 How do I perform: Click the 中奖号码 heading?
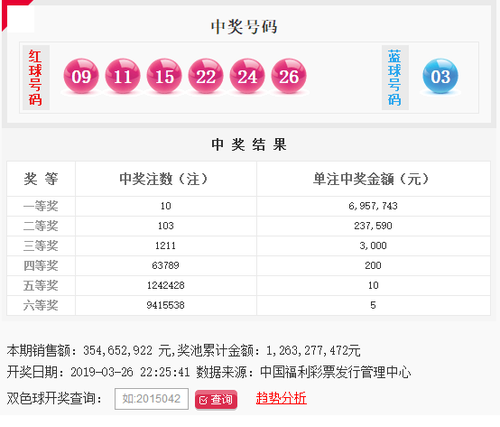(244, 27)
